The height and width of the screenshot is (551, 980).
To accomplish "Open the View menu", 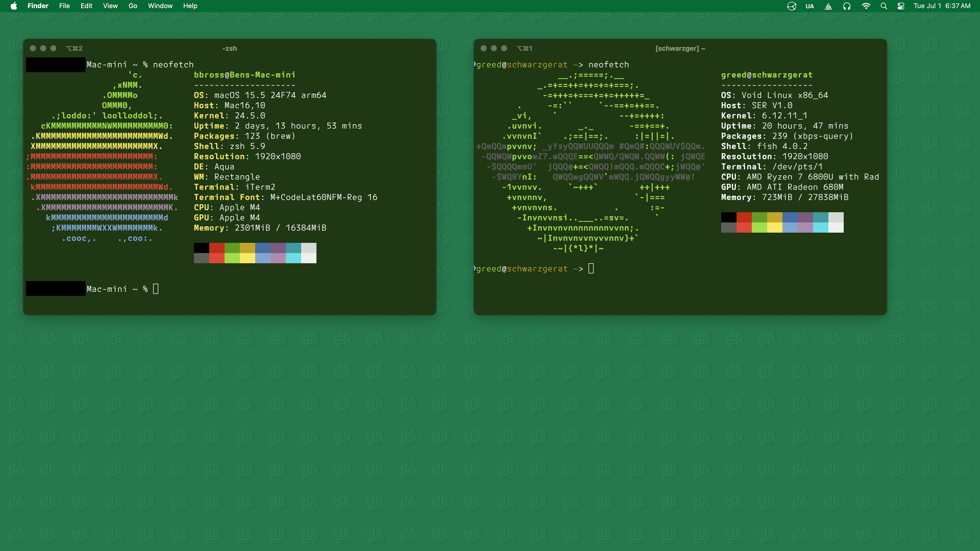I will click(110, 6).
